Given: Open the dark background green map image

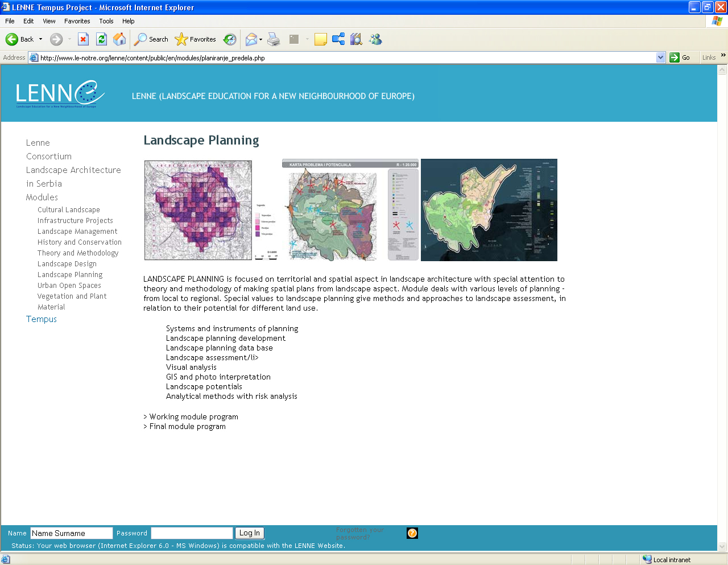Looking at the screenshot, I should click(489, 210).
